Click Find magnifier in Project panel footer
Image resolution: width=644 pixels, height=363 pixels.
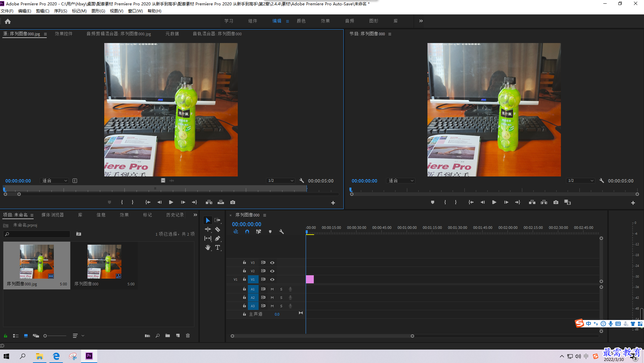pyautogui.click(x=157, y=336)
